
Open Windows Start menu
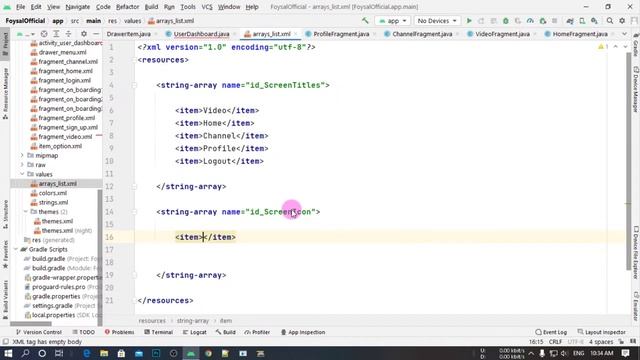tap(8, 353)
